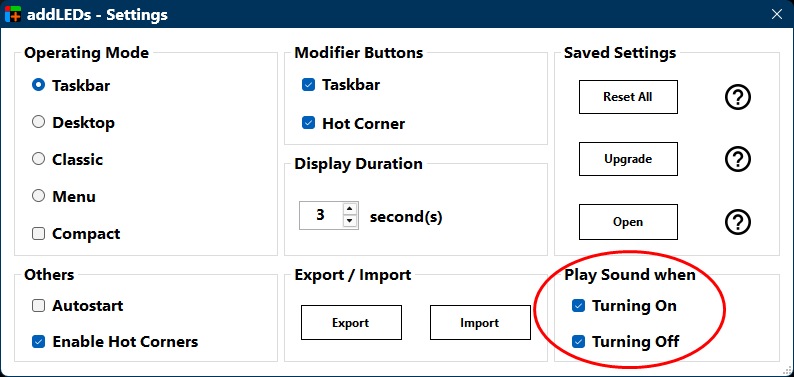Select the Desktop operating mode
The image size is (794, 377).
(38, 122)
